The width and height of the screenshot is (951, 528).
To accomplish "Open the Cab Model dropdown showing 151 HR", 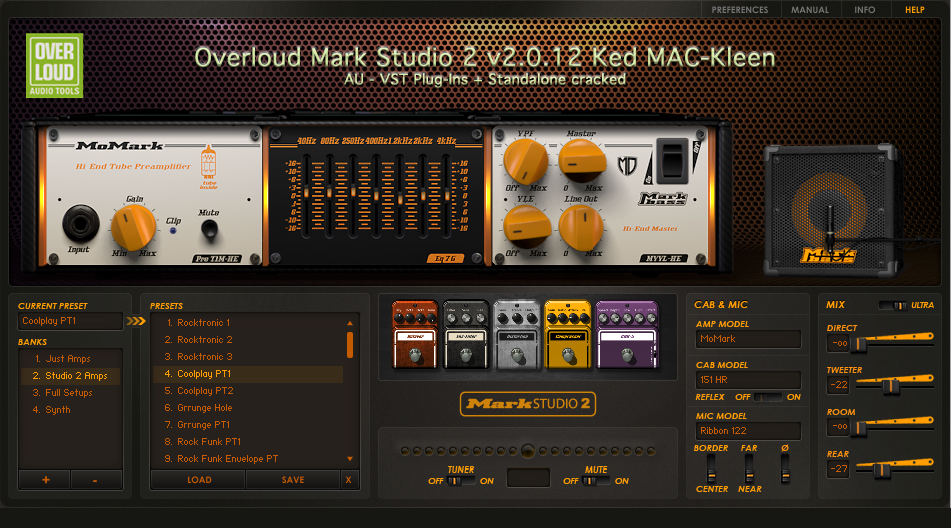I will tap(748, 379).
